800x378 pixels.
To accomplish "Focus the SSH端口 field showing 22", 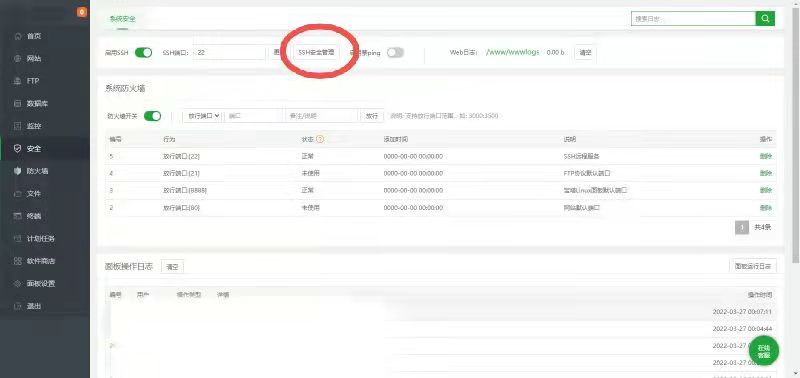I will [x=230, y=53].
